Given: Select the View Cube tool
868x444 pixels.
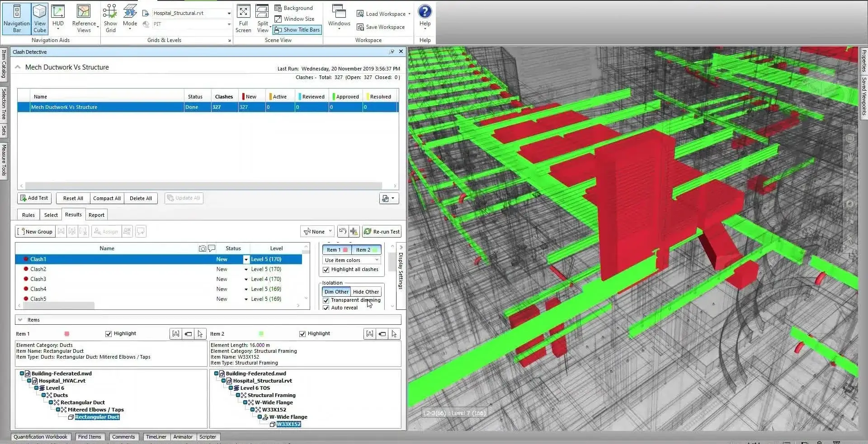Looking at the screenshot, I should tap(39, 19).
